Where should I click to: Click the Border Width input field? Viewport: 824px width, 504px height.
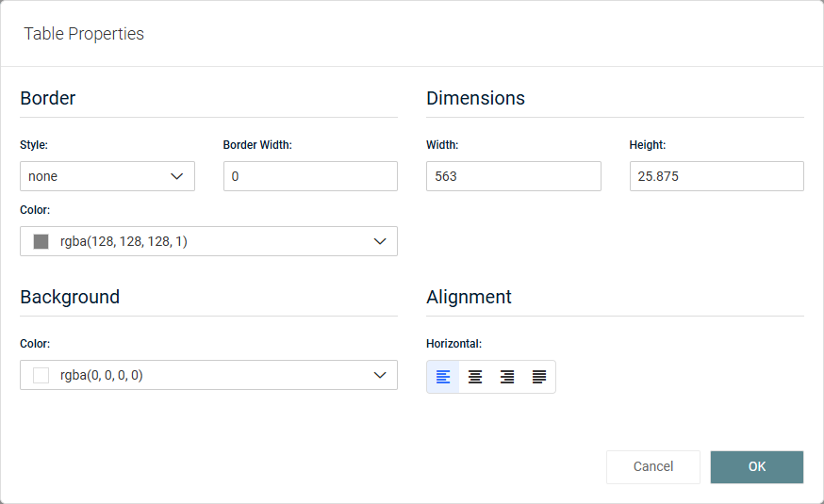[x=310, y=176]
